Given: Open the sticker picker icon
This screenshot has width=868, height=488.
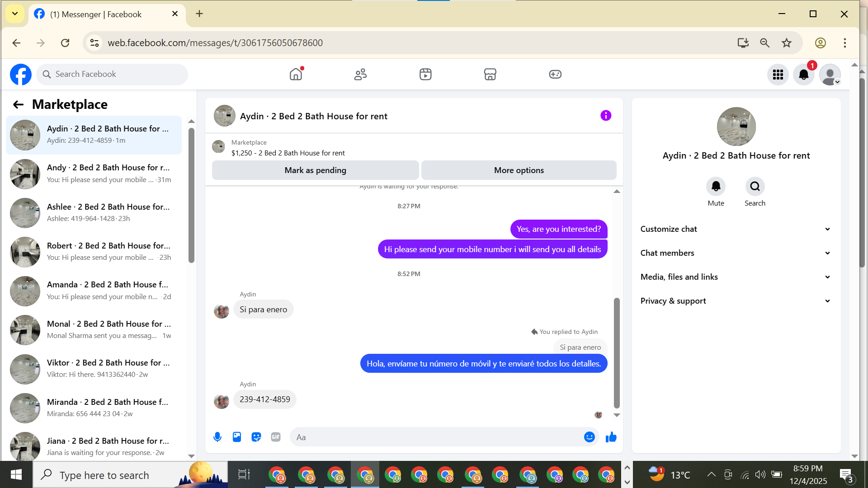Looking at the screenshot, I should point(256,437).
